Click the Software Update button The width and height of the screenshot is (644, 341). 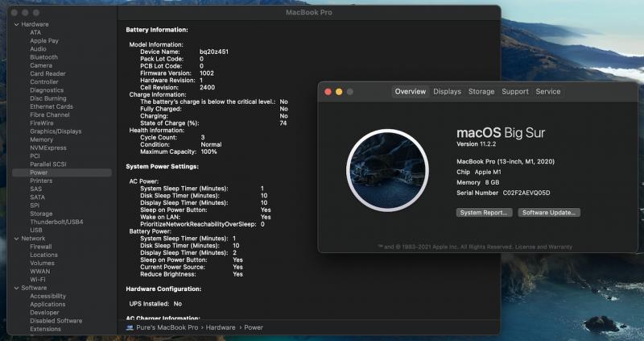pyautogui.click(x=549, y=213)
